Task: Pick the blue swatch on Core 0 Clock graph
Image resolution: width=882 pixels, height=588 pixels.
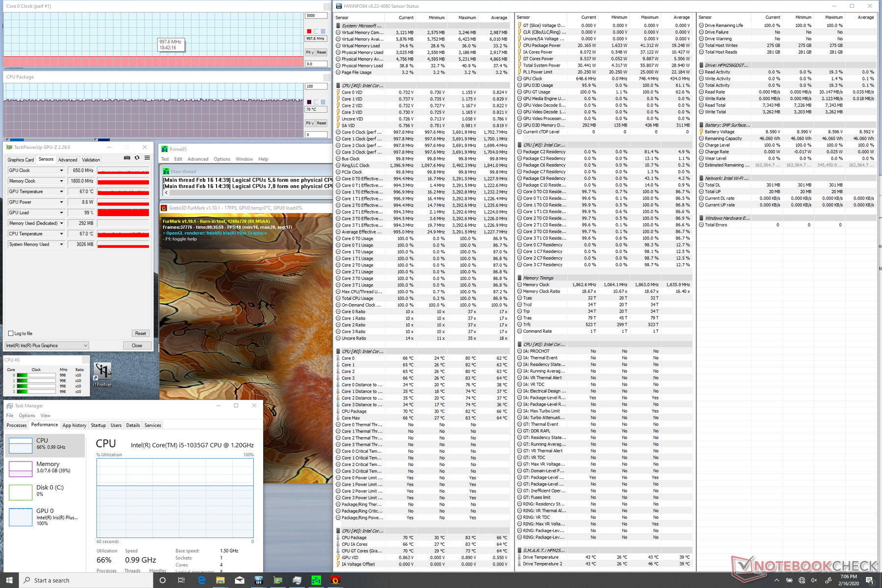Action: pos(323,31)
